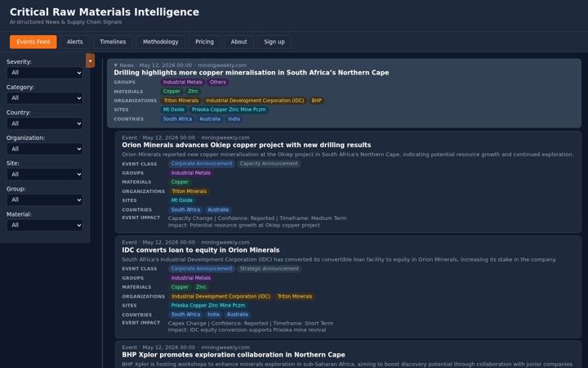
Task: Open BHP Xplor promotes exploration collaboration headline
Action: [234, 355]
